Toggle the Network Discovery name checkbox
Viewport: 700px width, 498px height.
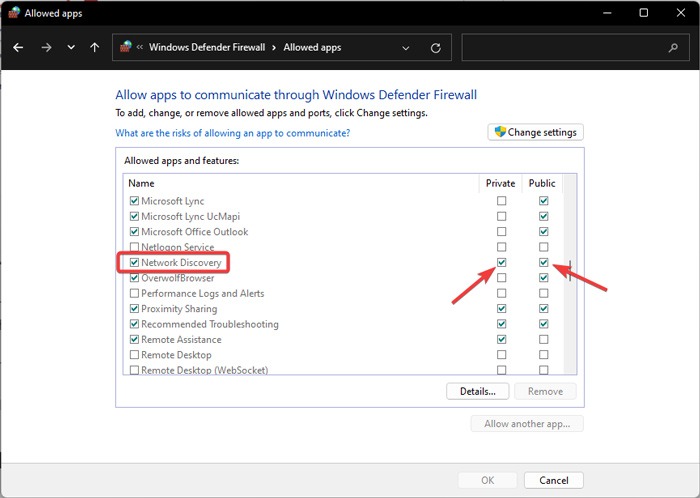point(134,262)
